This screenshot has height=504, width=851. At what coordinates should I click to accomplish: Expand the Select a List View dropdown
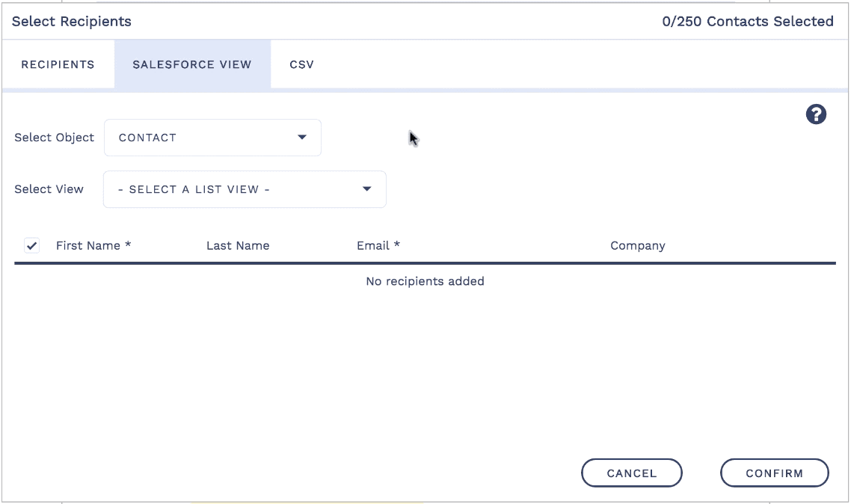tap(245, 189)
